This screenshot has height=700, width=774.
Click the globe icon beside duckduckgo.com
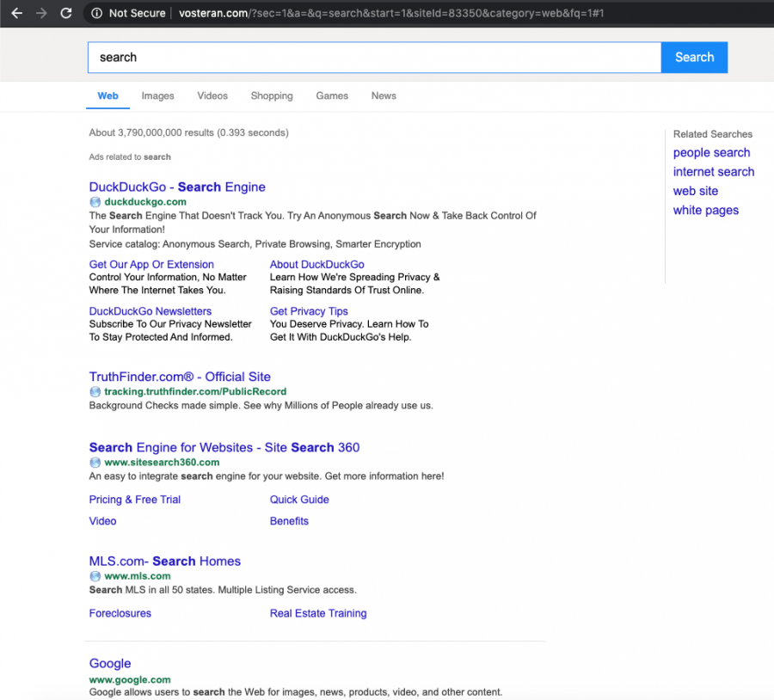95,202
